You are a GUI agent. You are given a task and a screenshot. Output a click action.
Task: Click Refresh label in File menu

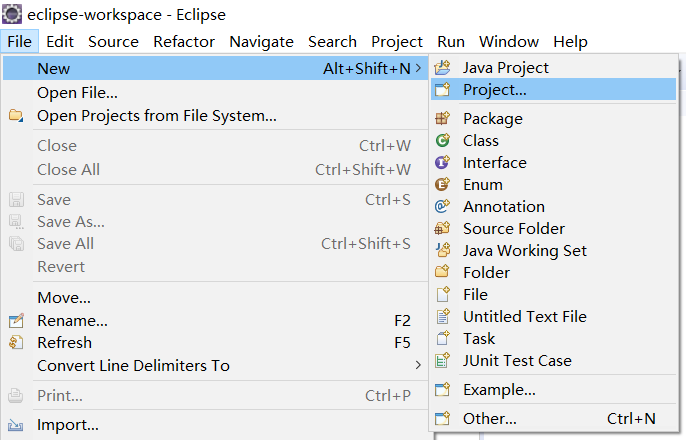point(65,342)
